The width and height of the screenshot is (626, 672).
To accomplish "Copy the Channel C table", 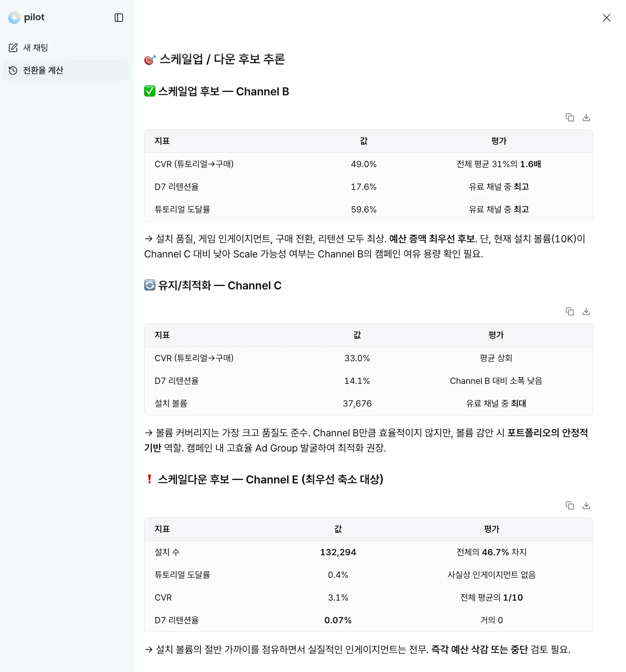I will [x=570, y=312].
